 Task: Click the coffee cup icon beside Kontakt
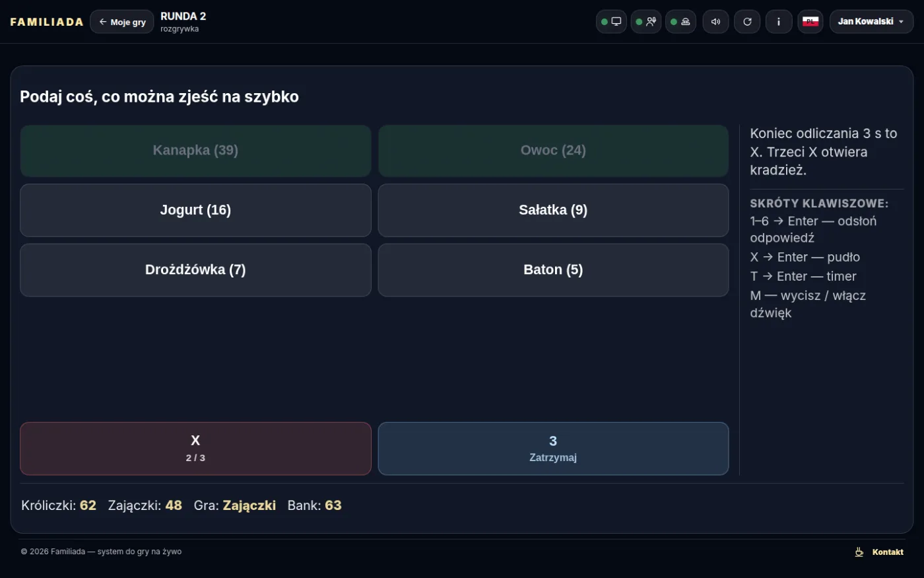(x=859, y=552)
